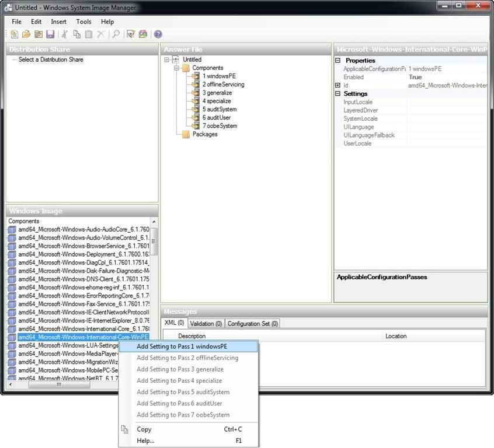Image resolution: width=494 pixels, height=448 pixels.
Task: Click the Enabled property value True
Action: pyautogui.click(x=447, y=77)
